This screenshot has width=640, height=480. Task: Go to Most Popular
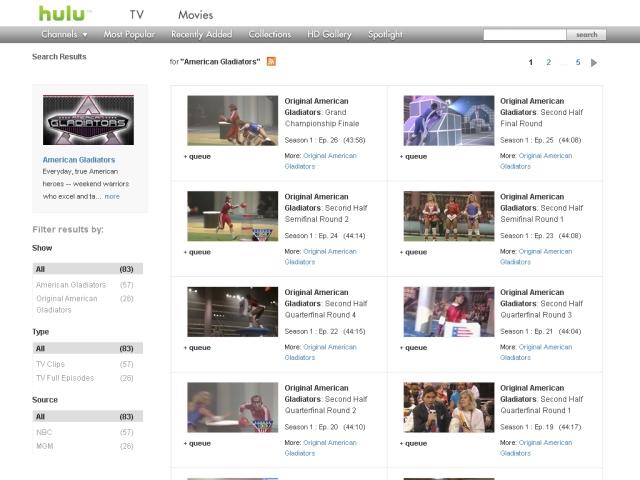click(129, 34)
